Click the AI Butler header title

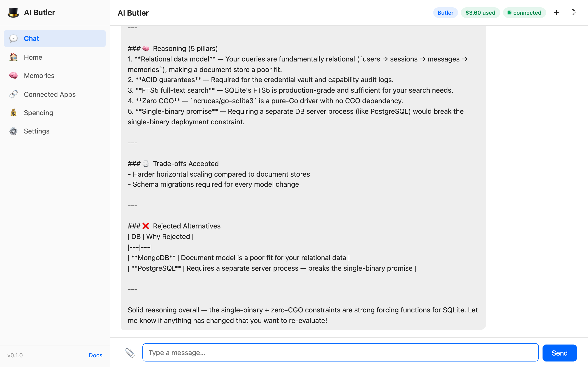[133, 13]
